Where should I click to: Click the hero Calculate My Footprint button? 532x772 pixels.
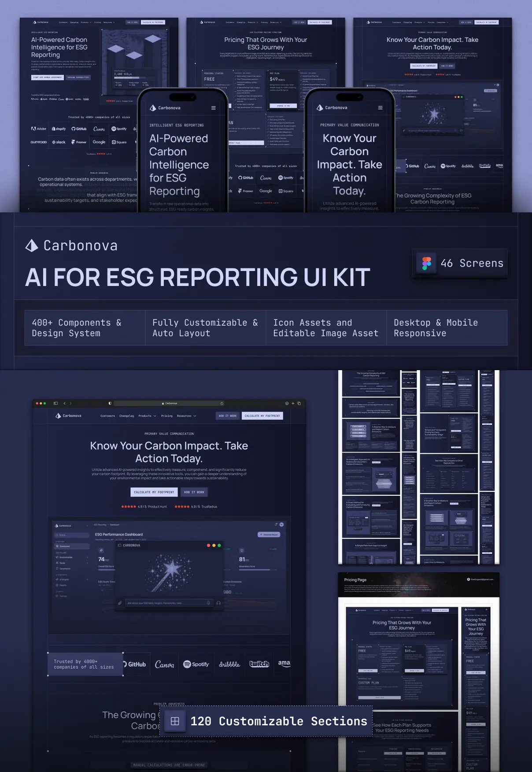[154, 492]
